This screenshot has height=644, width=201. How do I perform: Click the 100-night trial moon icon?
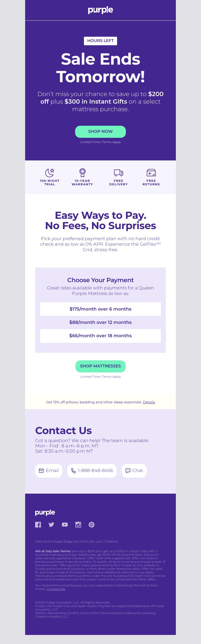tap(50, 173)
